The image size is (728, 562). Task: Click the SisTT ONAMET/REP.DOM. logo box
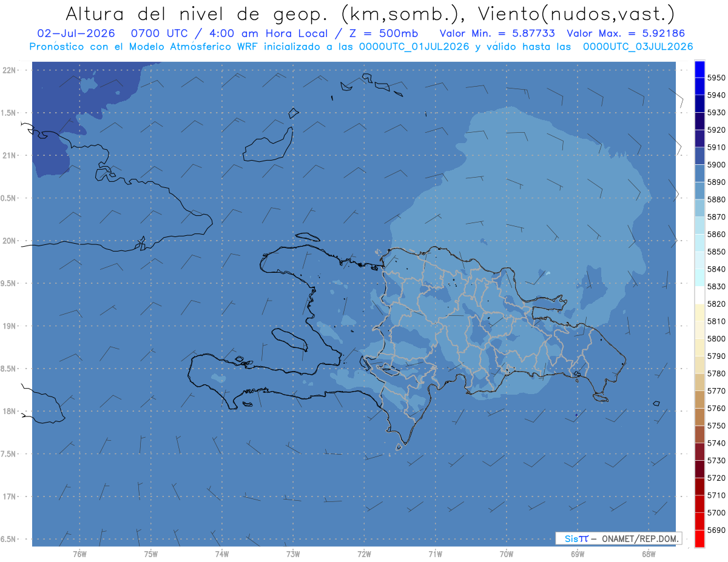[618, 538]
